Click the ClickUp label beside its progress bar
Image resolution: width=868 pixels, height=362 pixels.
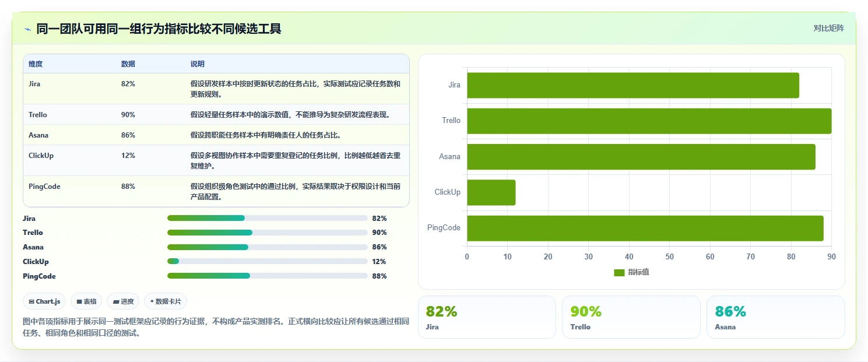tap(36, 262)
